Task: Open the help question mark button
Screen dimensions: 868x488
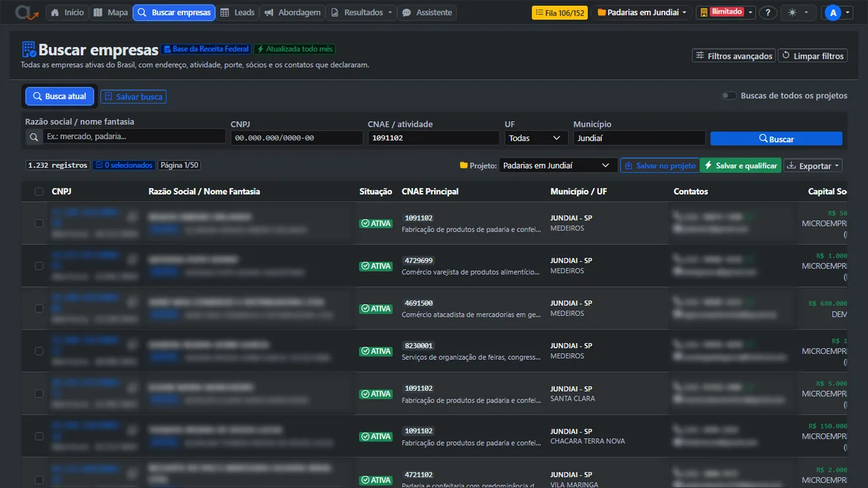Action: (768, 12)
